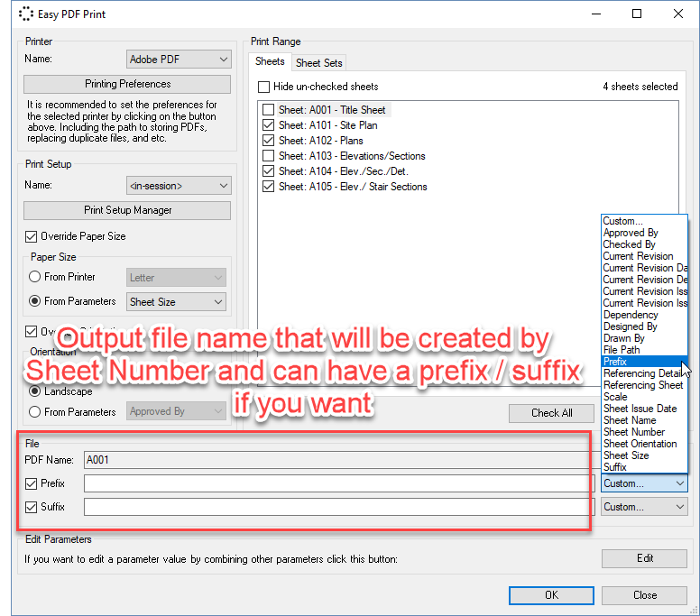Click the Easy PDF Print app icon

(x=26, y=14)
